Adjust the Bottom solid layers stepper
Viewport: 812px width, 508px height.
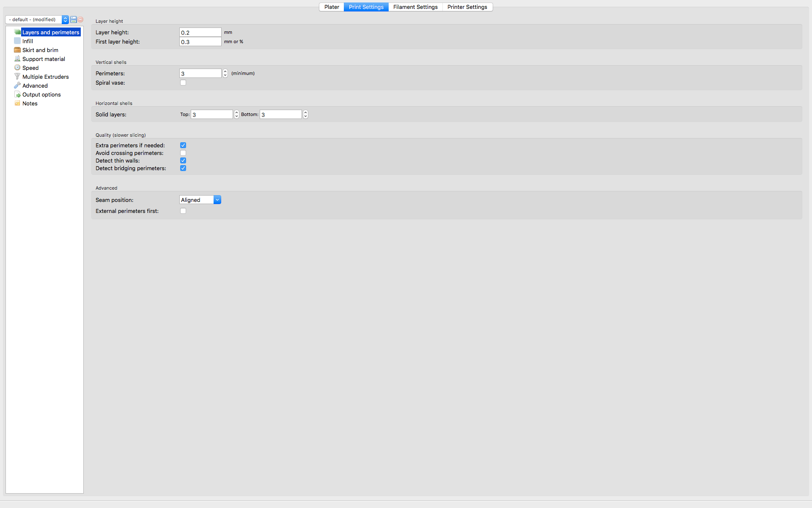(x=305, y=114)
